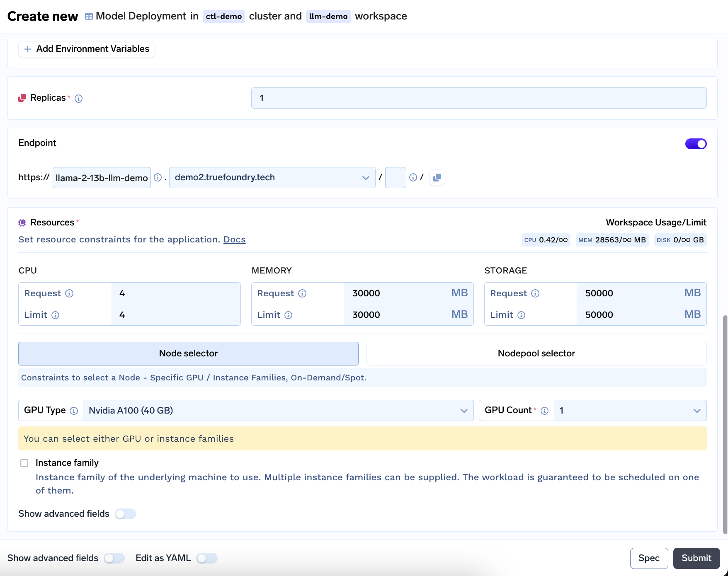Click the Replicas input field
This screenshot has height=576, width=728.
[x=479, y=98]
